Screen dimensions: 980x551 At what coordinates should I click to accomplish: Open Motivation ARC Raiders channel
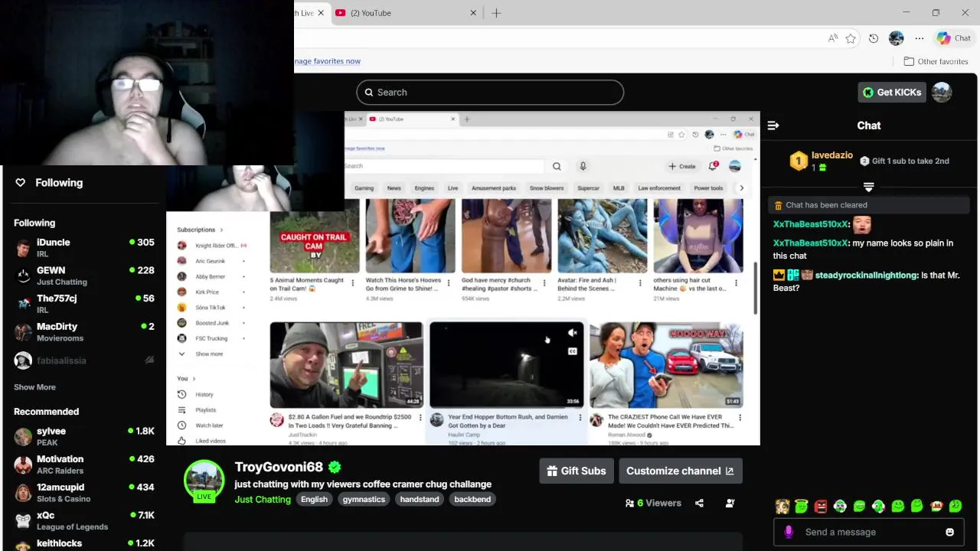click(84, 465)
